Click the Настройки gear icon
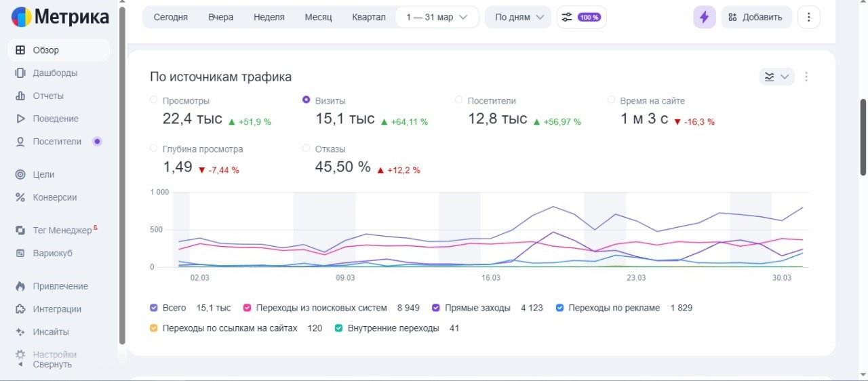 pos(20,355)
